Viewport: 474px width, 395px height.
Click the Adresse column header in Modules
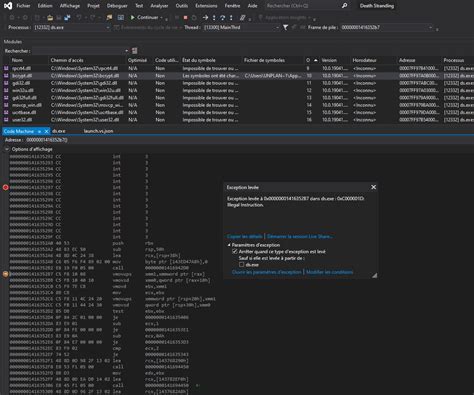[407, 60]
